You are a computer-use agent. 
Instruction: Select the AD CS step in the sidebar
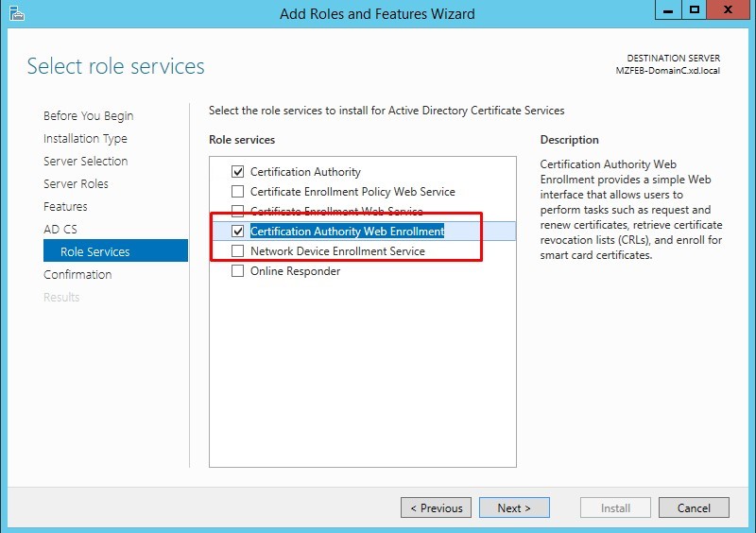[x=60, y=230]
